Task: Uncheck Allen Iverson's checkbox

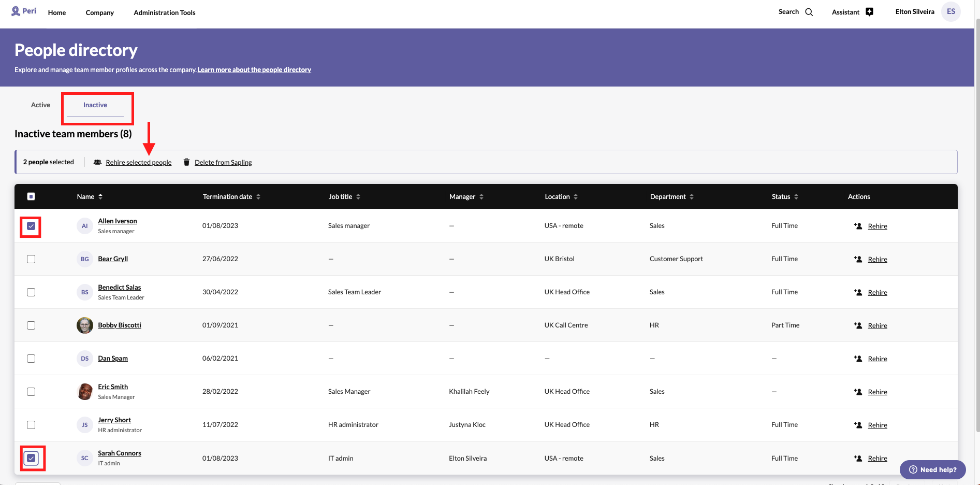Action: (x=31, y=226)
